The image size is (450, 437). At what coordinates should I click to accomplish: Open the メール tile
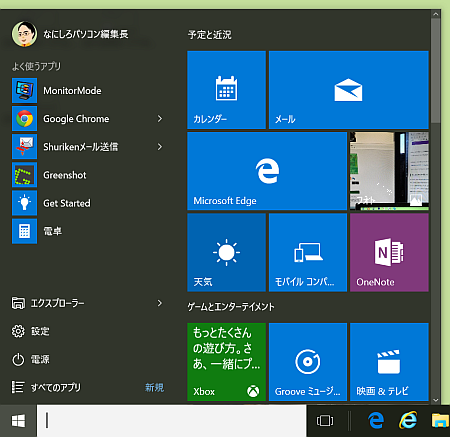tap(349, 90)
